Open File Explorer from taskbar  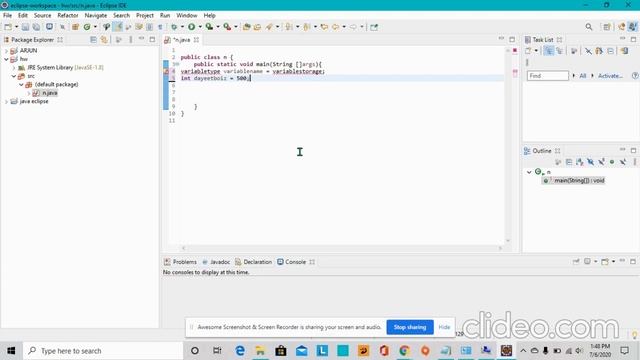click(260, 351)
